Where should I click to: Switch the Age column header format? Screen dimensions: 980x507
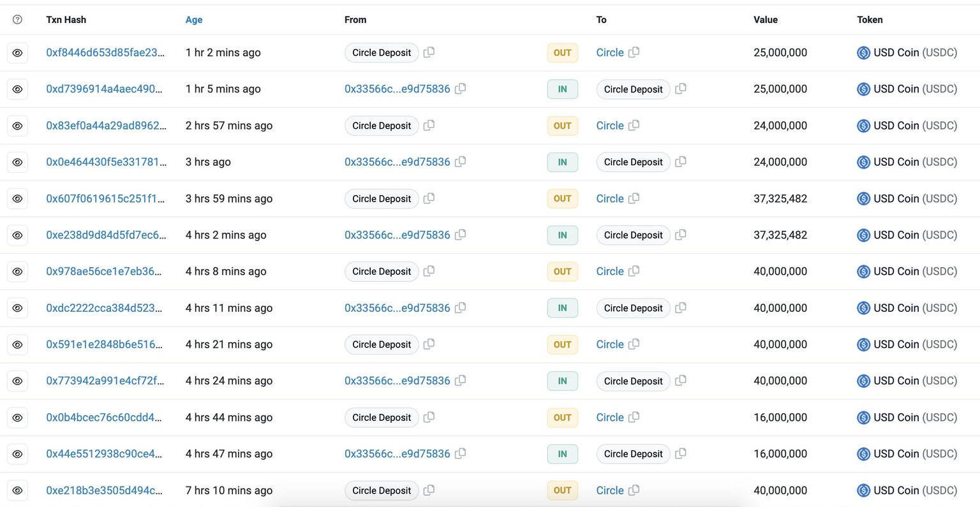click(x=194, y=20)
